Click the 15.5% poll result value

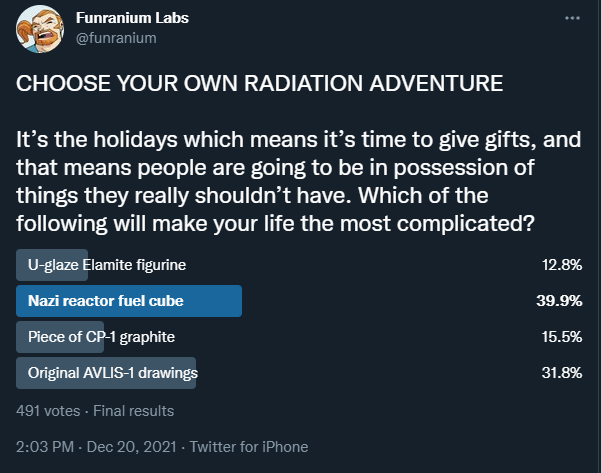562,337
